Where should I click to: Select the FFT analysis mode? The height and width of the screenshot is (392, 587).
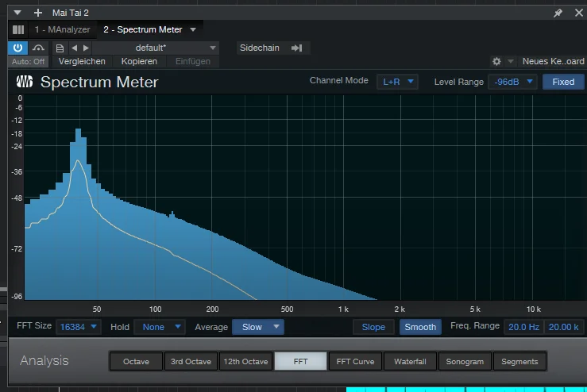[300, 361]
